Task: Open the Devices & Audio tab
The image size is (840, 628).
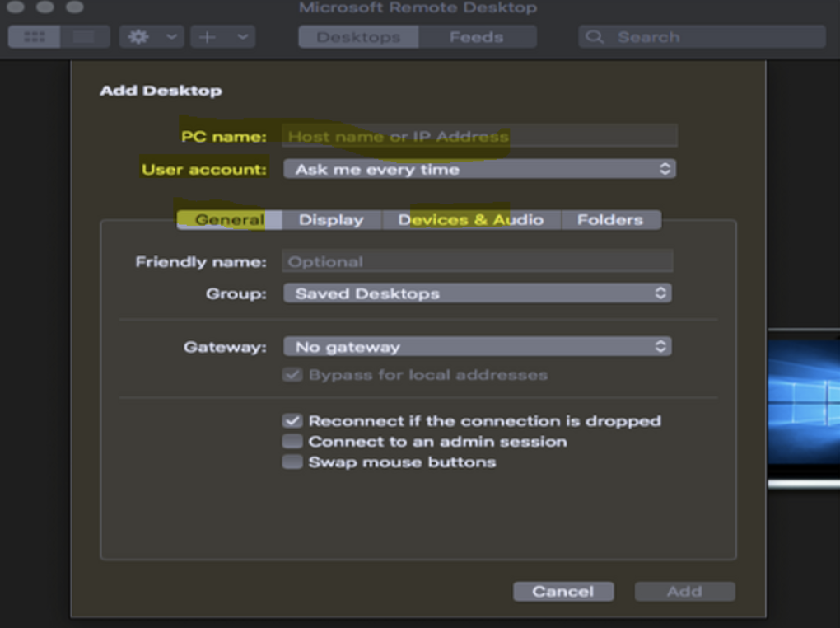Action: point(471,220)
